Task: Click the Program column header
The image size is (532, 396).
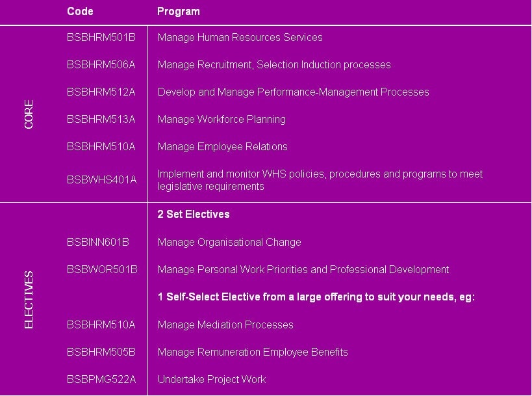Action: [179, 12]
